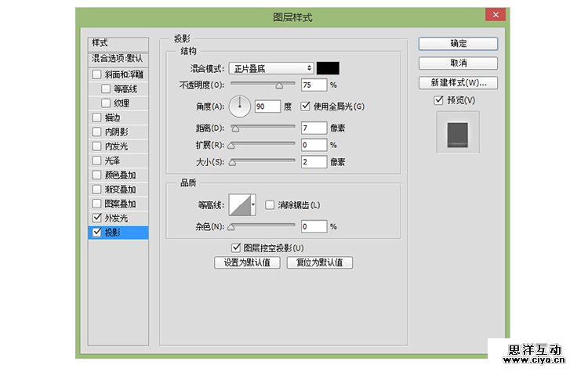Toggle the 使用全局光 checkbox

(x=307, y=106)
